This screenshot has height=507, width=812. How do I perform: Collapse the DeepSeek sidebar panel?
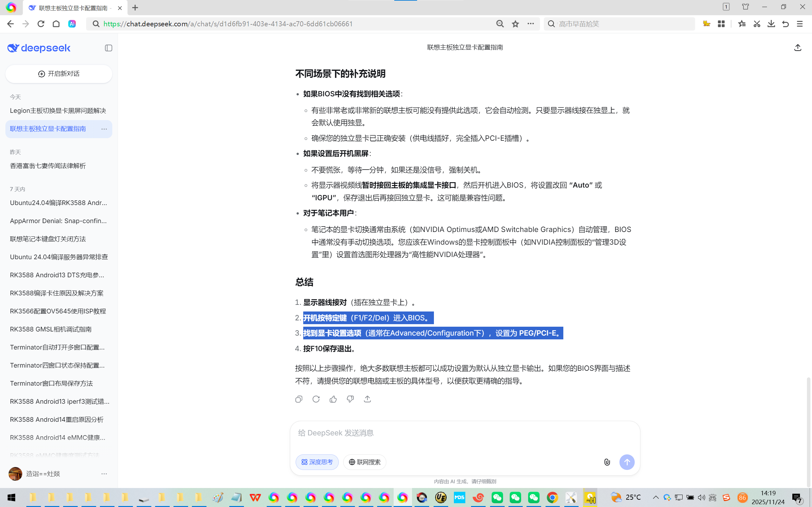coord(108,48)
